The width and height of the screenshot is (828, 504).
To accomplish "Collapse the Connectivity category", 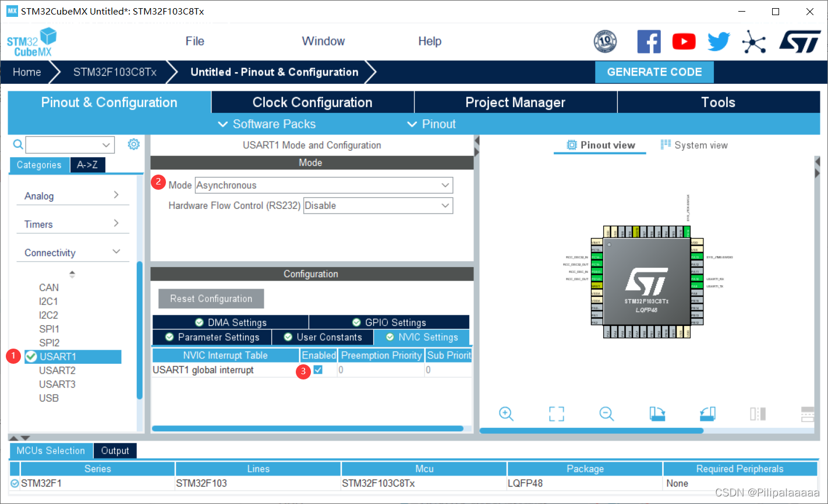I will pos(72,253).
